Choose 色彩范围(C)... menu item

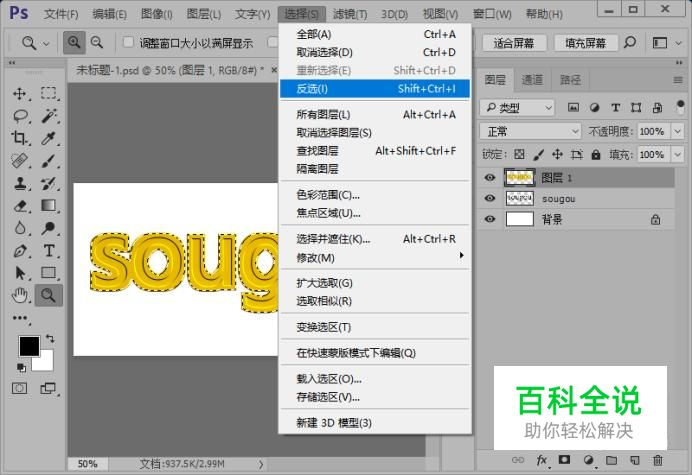coord(375,195)
